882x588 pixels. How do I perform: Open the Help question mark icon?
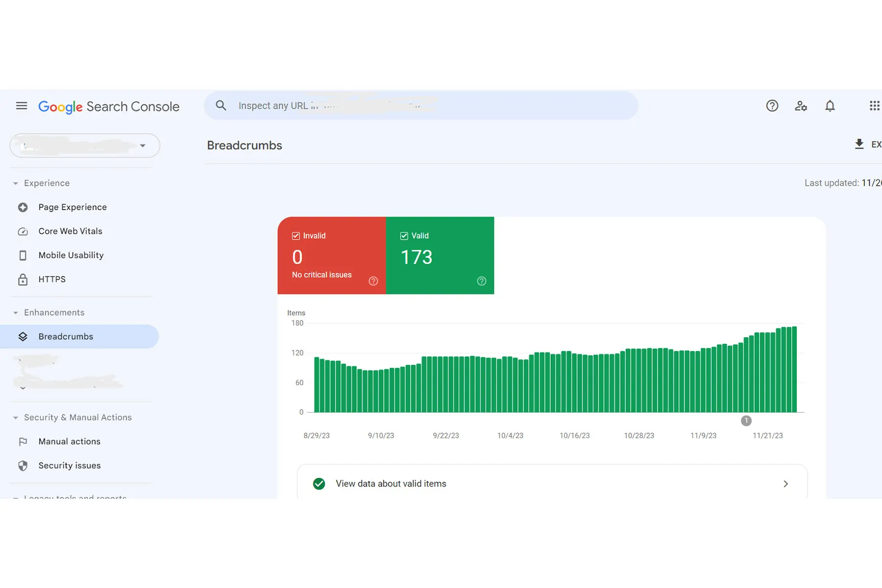772,106
